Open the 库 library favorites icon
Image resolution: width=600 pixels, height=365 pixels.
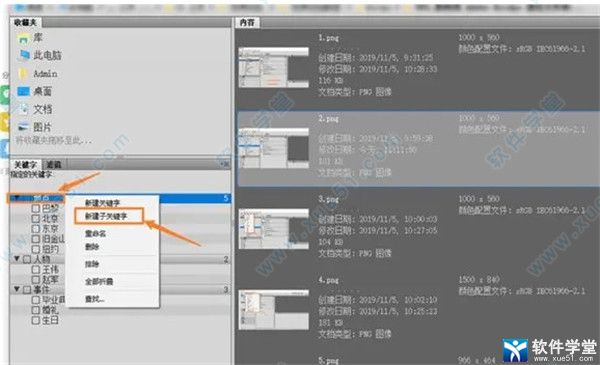[23, 38]
